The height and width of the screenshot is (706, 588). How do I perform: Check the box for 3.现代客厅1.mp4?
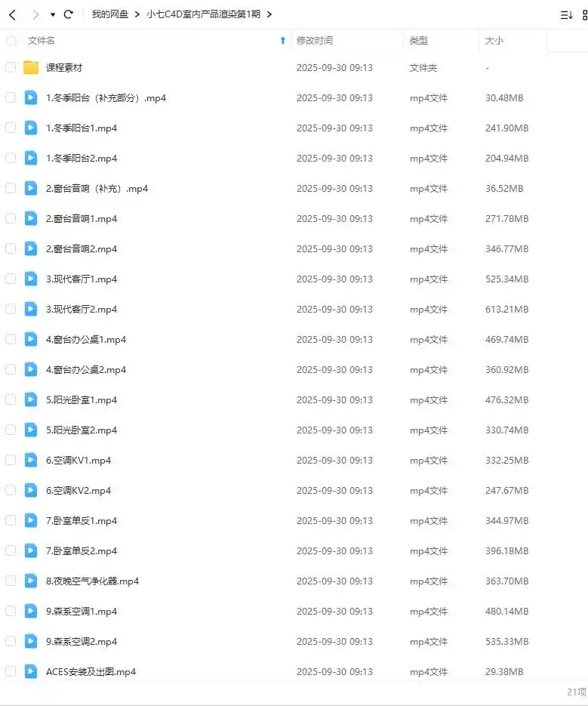coord(11,279)
